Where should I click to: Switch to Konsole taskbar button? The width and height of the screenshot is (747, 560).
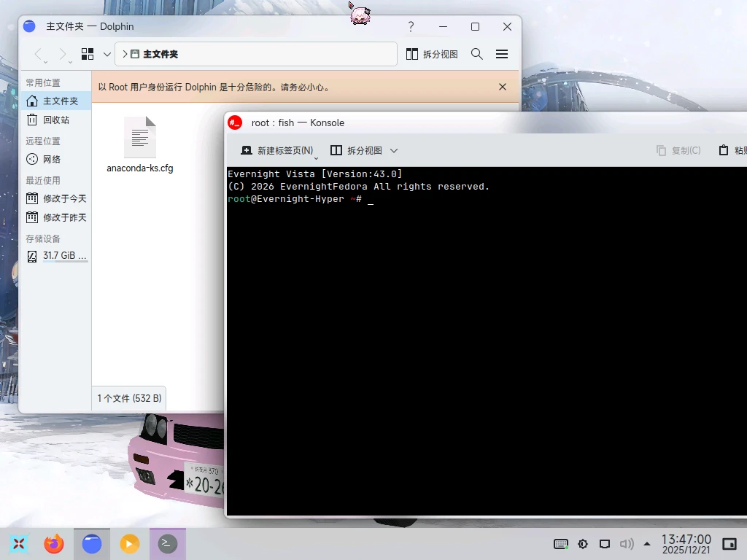tap(168, 544)
